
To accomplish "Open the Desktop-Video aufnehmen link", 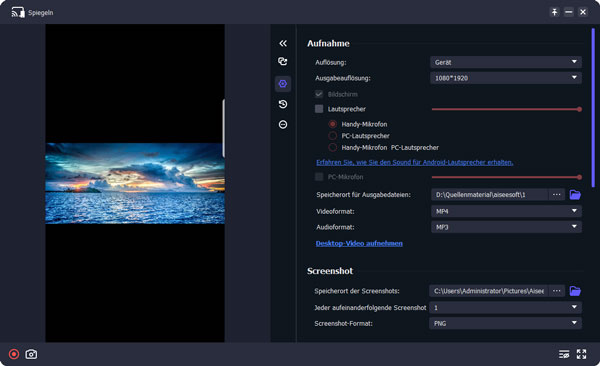I will point(359,243).
